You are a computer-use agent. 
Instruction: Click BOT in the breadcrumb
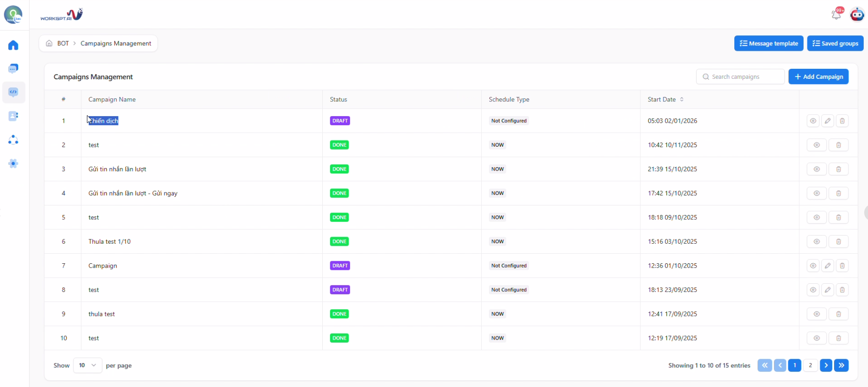[x=63, y=43]
